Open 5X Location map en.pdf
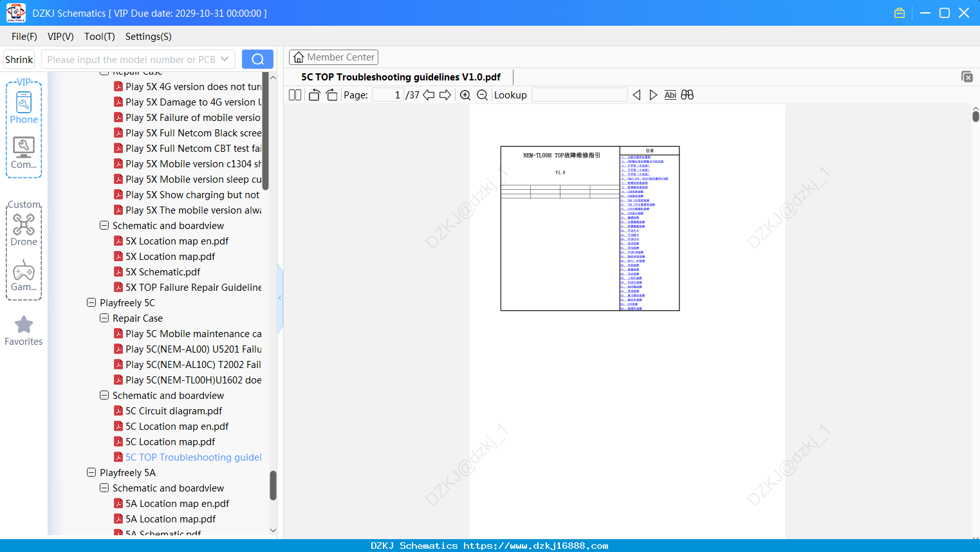The width and height of the screenshot is (980, 552). (177, 241)
